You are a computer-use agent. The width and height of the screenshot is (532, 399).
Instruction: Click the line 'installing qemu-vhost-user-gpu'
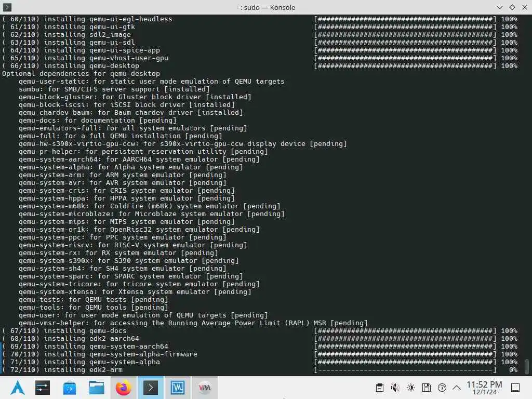(106, 58)
